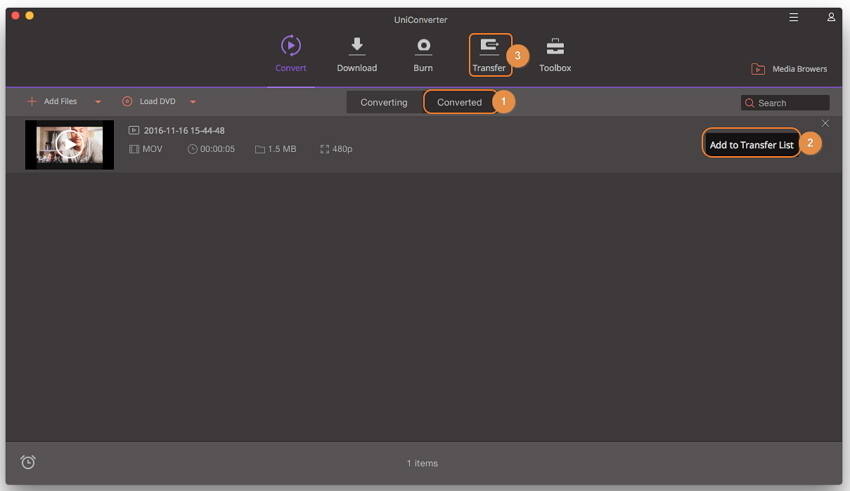Viewport: 850px width, 491px height.
Task: Click the 1.5 MB file size
Action: (x=282, y=149)
